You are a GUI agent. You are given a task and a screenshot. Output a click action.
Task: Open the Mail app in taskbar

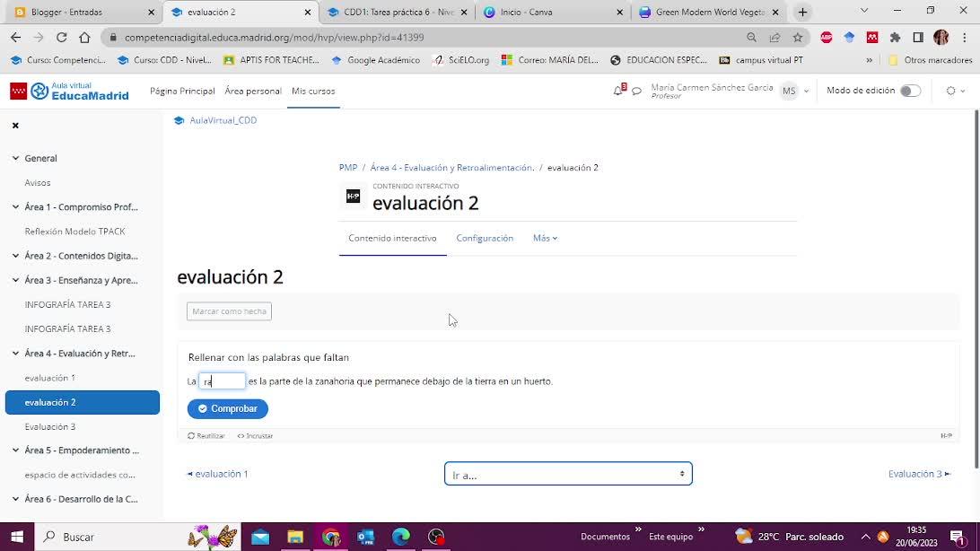[260, 537]
